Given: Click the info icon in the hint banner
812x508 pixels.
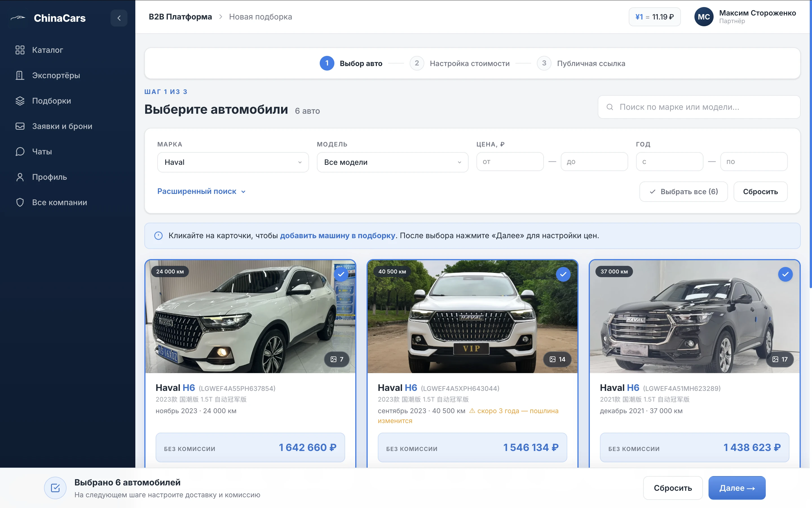Looking at the screenshot, I should 158,236.
